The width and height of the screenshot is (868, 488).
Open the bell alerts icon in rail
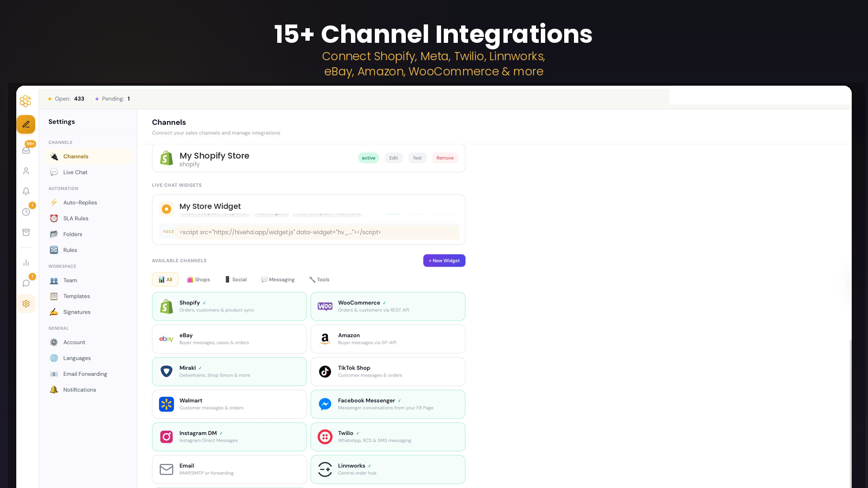[26, 191]
